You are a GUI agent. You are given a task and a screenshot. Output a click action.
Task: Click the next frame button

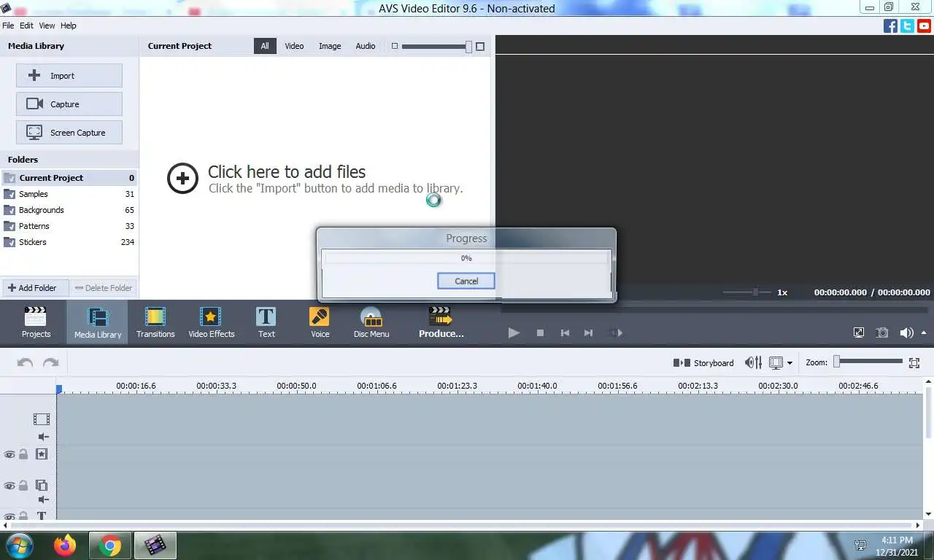pyautogui.click(x=588, y=332)
